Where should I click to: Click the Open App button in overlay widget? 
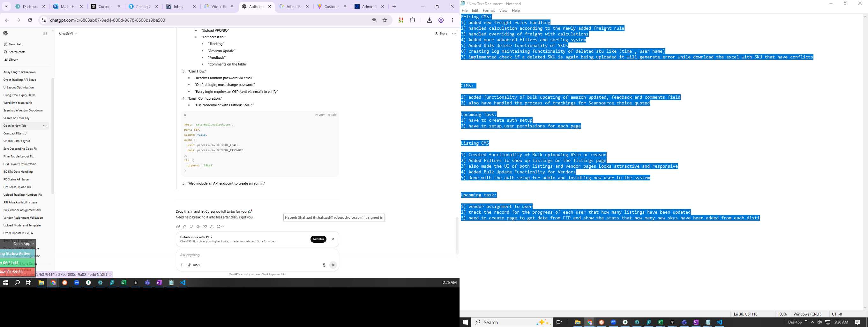click(x=24, y=244)
